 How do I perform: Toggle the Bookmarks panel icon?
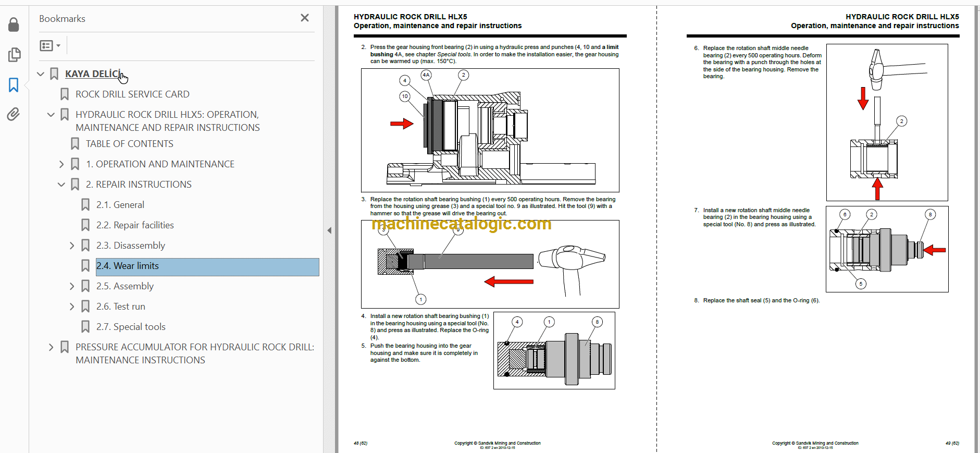click(14, 85)
